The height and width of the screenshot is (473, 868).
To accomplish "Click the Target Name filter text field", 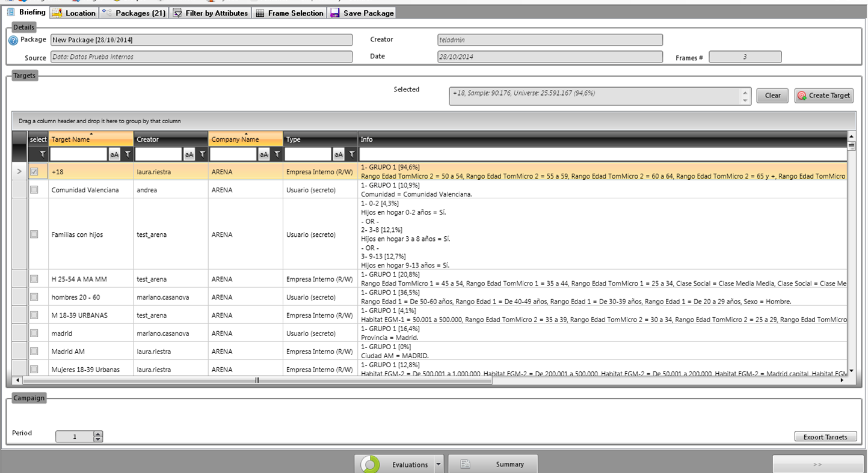I will 78,154.
